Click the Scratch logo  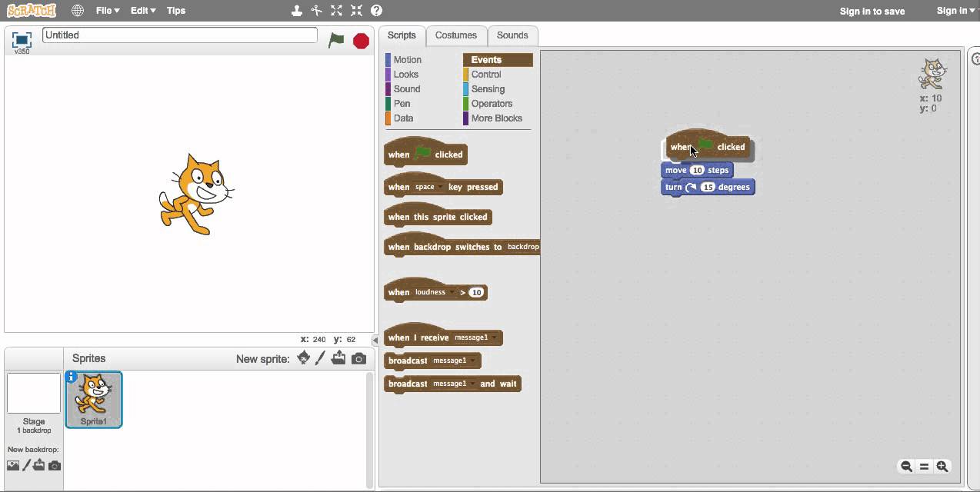click(x=31, y=11)
